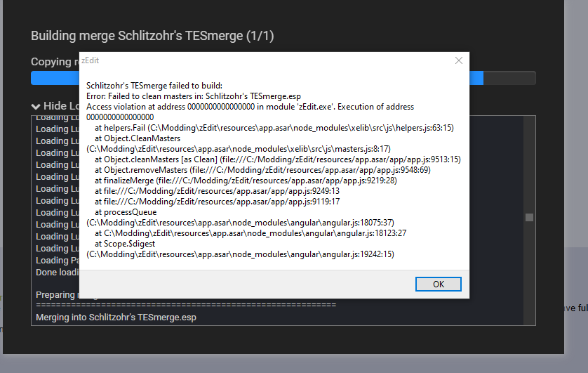Click the 'Done loadi' log entry
This screenshot has width=588, height=373.
(x=58, y=273)
